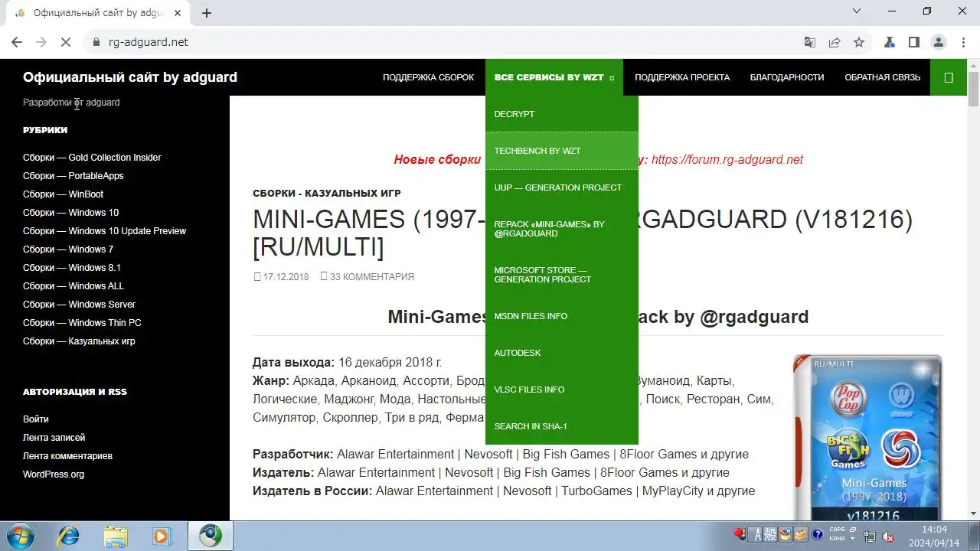Open Сборки — Windows 7 category
Viewport: 980px width, 551px height.
click(68, 249)
